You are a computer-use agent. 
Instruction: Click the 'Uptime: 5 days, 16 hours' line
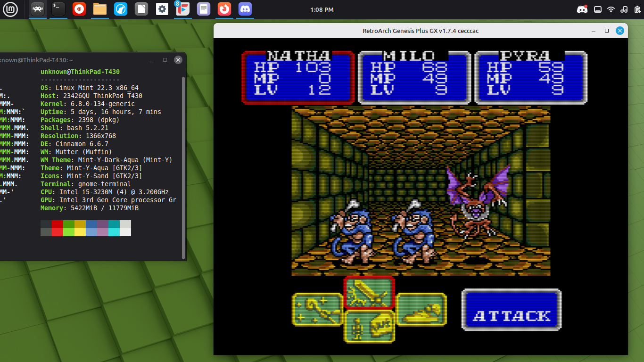point(101,112)
